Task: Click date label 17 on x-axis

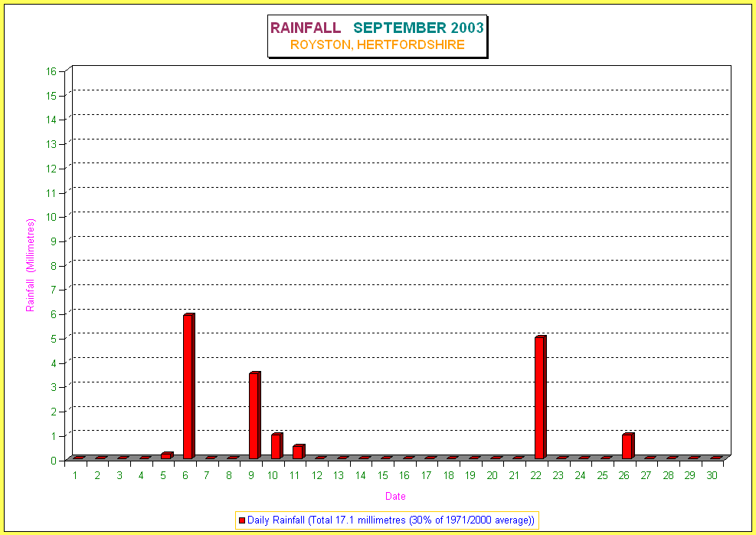Action: pyautogui.click(x=426, y=476)
